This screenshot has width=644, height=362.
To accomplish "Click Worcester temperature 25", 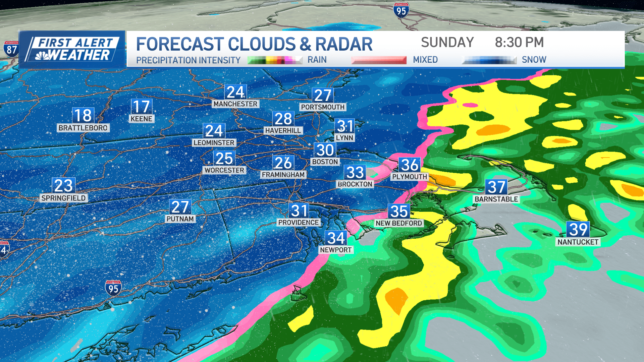I will (224, 159).
